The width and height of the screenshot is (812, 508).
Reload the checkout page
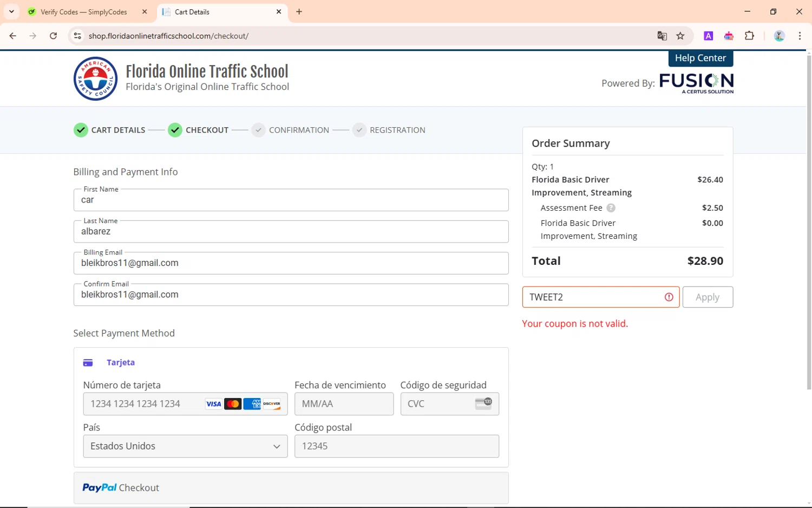point(53,36)
